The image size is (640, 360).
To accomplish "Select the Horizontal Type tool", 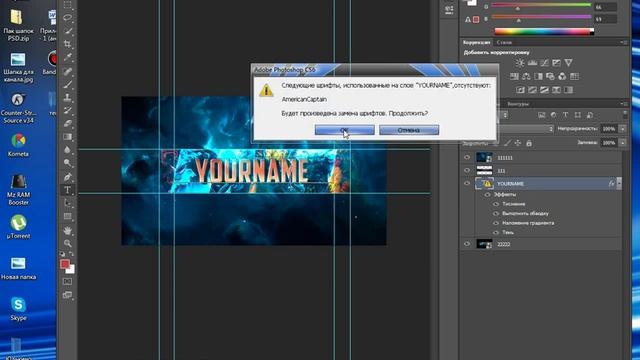I will click(x=68, y=190).
